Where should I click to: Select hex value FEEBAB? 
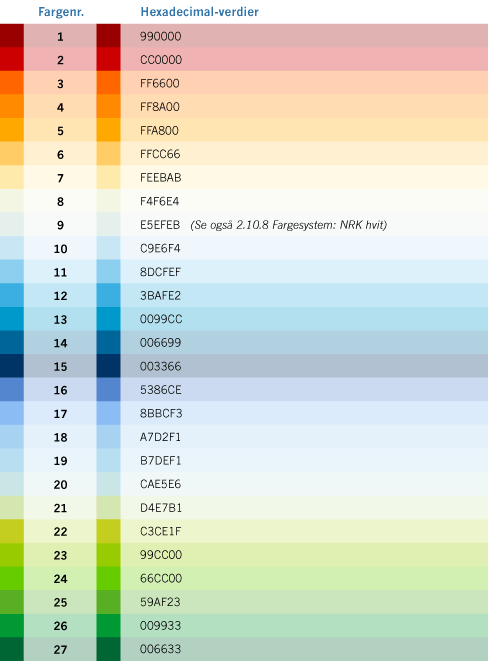(160, 178)
